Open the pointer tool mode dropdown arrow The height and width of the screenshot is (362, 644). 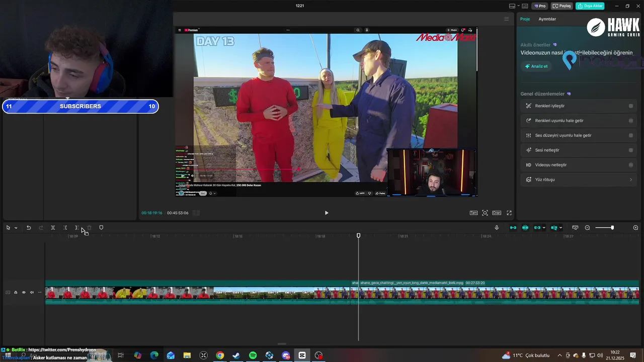[16, 228]
